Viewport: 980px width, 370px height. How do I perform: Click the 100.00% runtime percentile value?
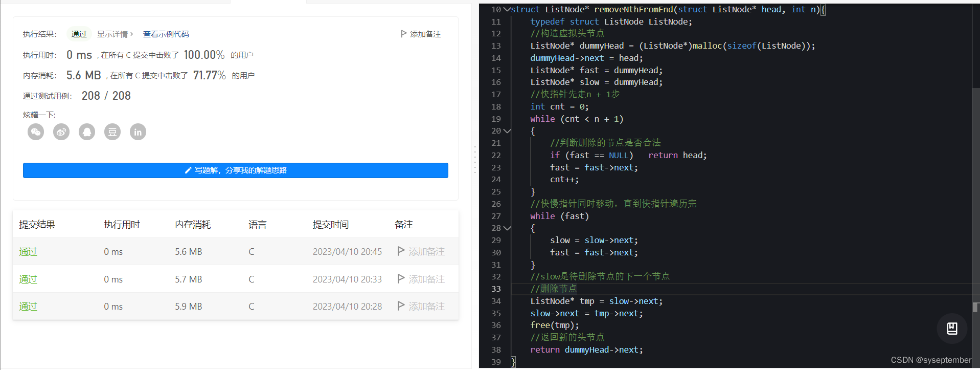point(204,55)
